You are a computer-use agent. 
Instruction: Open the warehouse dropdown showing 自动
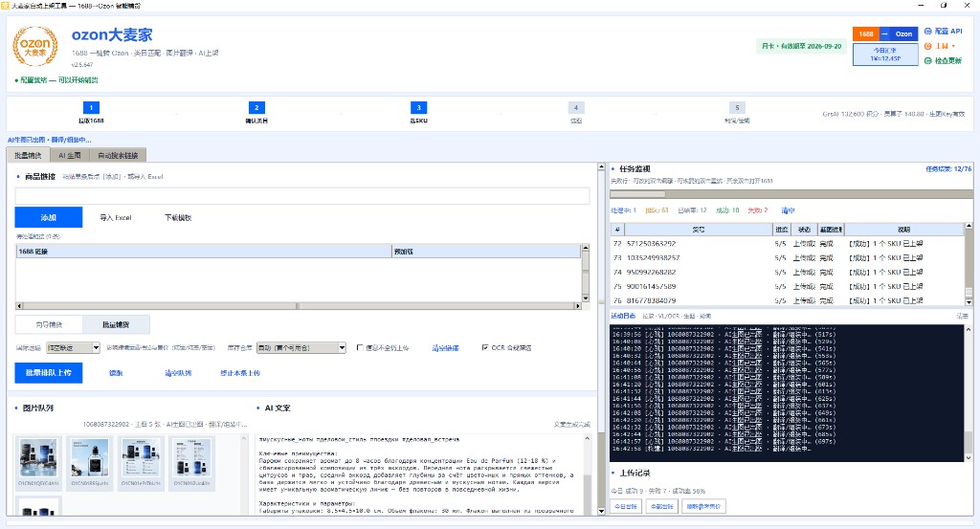[301, 348]
